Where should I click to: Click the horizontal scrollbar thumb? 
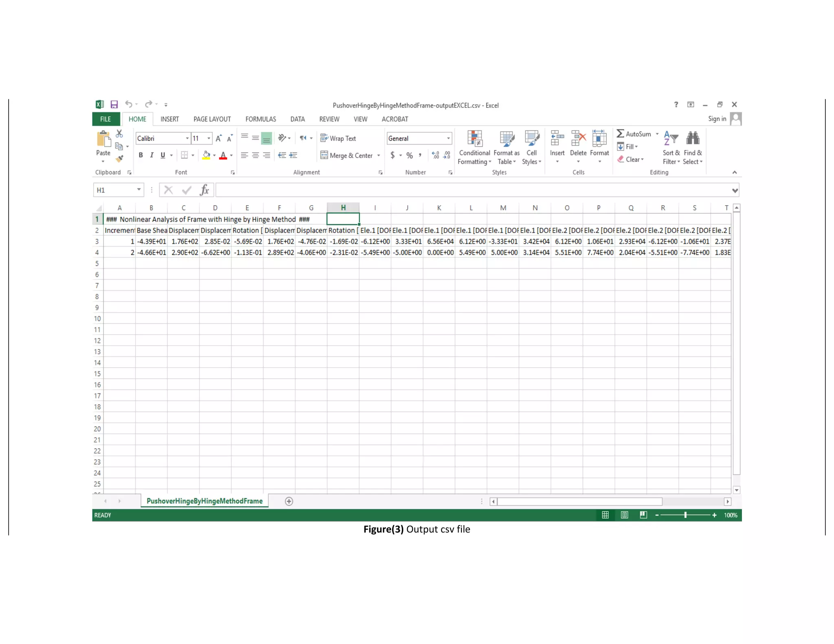point(579,502)
